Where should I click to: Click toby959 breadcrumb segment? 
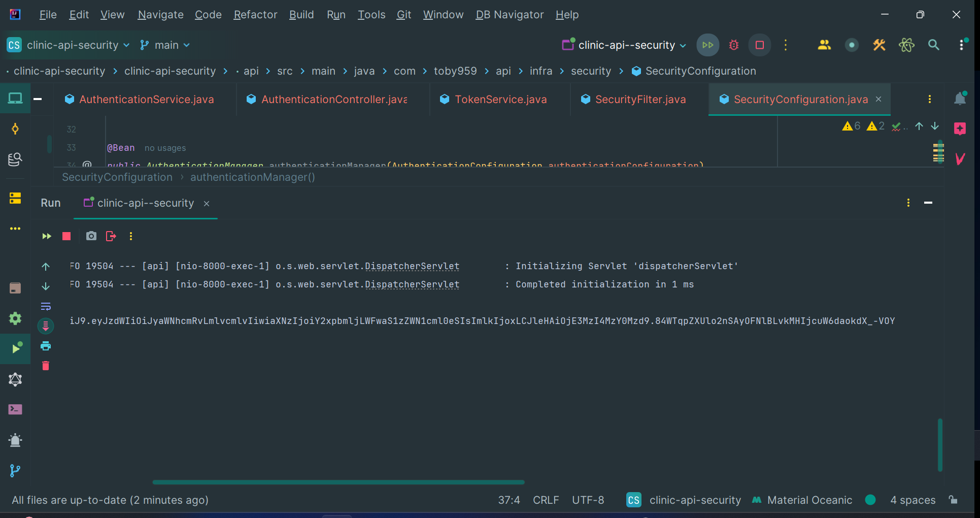pos(455,71)
